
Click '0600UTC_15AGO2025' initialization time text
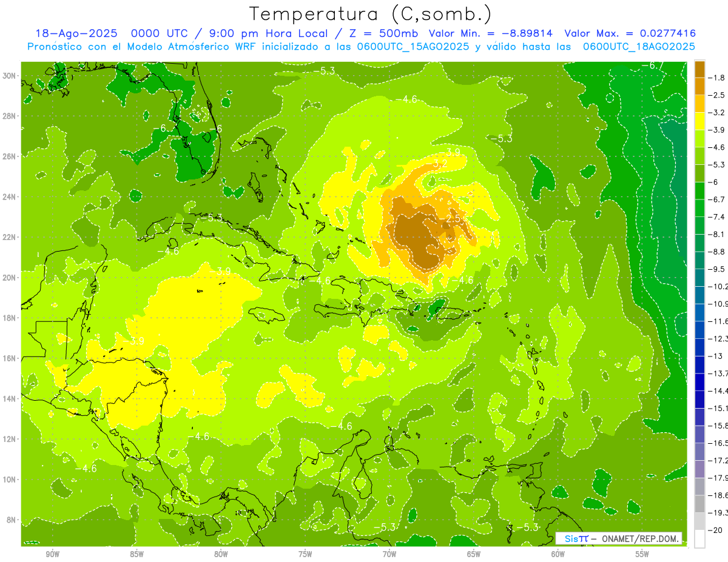tap(412, 46)
